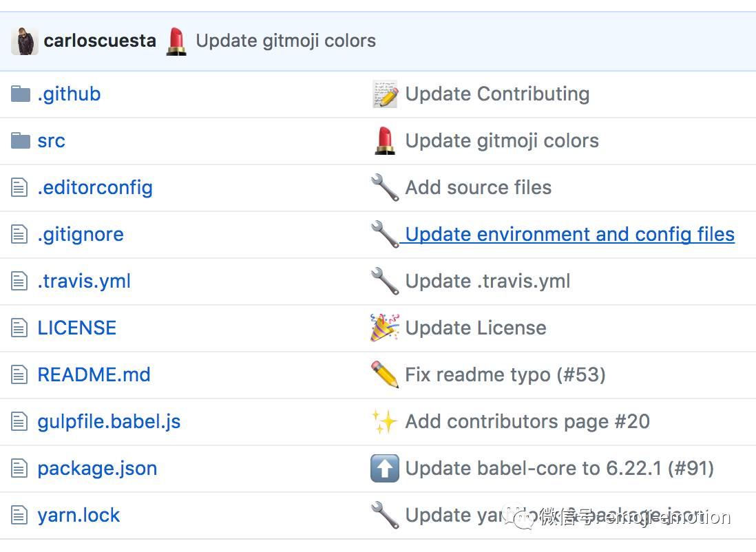Viewport: 756px width, 552px height.
Task: Open the src directory link
Action: click(51, 140)
